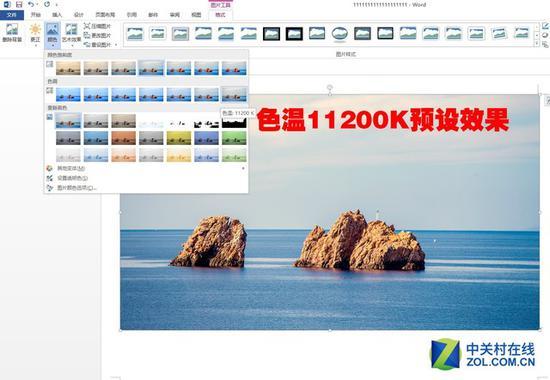Click the rotation handle above the picture

(330, 87)
